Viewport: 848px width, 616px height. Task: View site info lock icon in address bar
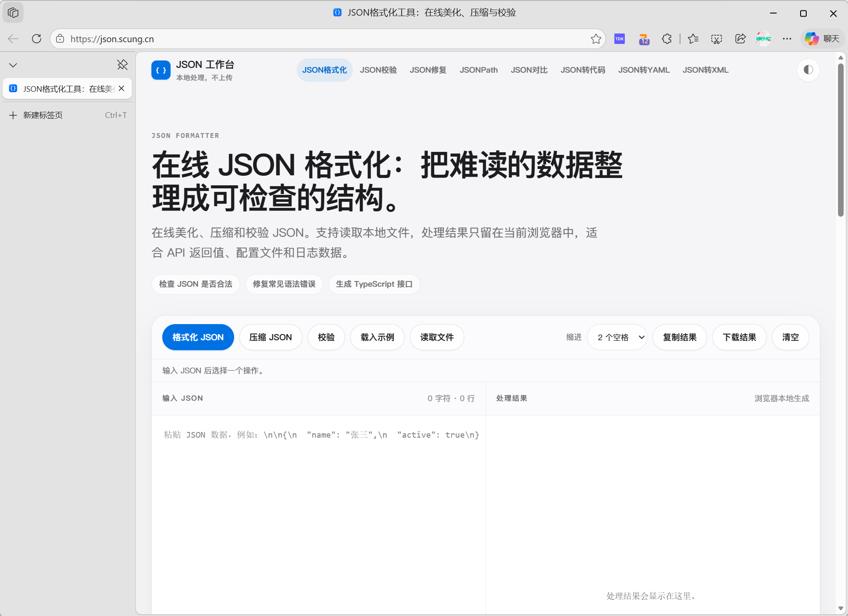(60, 39)
